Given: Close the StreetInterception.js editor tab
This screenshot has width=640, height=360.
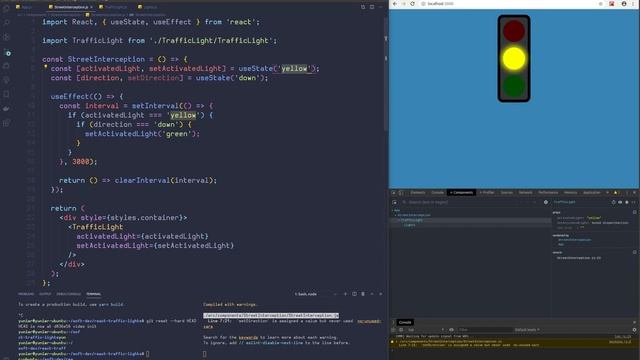Looking at the screenshot, I should 91,7.
